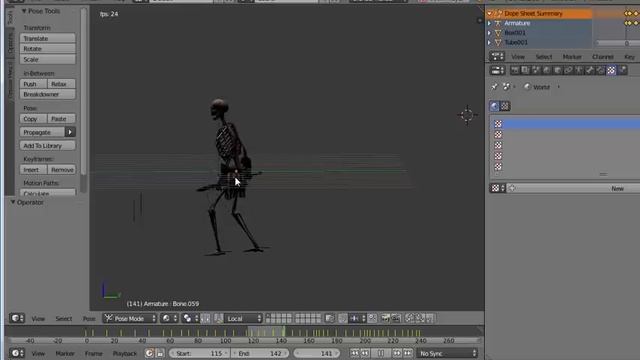The image size is (640, 360).
Task: Click the End frame field
Action: pyautogui.click(x=260, y=353)
